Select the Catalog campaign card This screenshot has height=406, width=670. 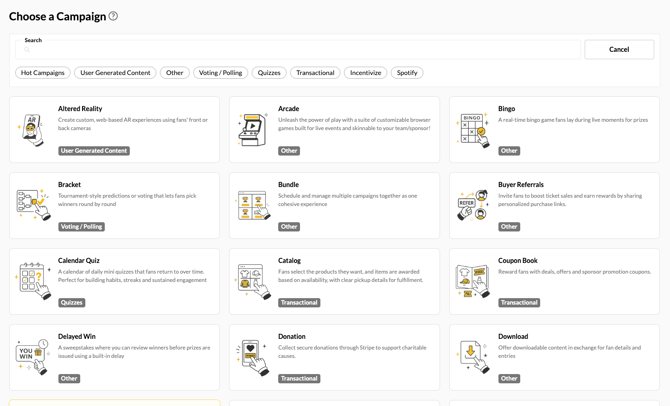(334, 281)
